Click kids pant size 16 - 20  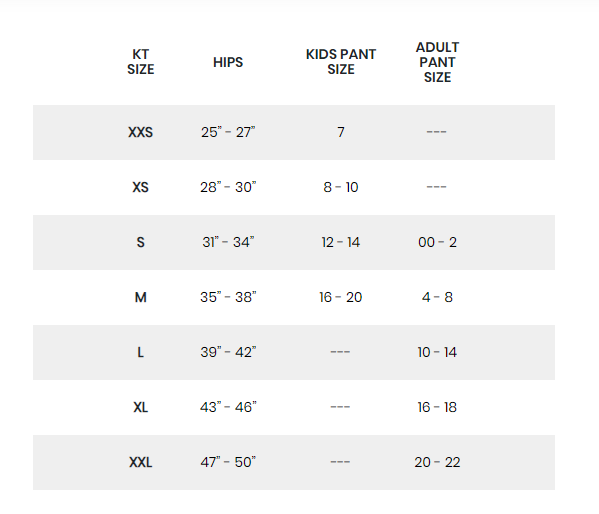pyautogui.click(x=341, y=297)
